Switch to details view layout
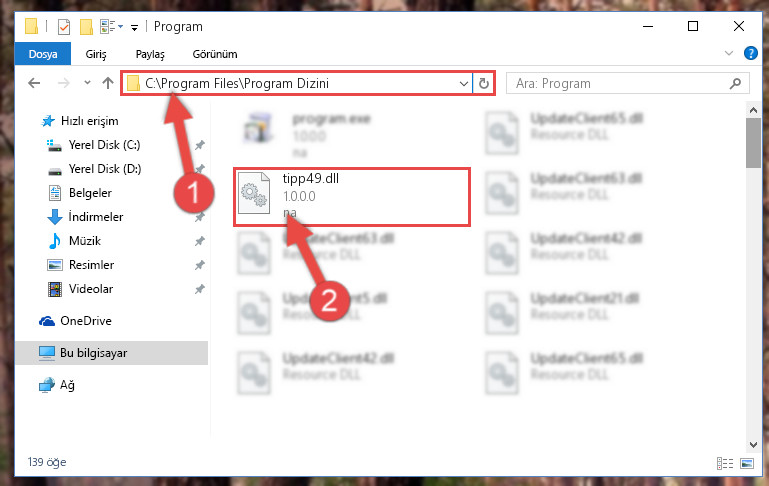769x486 pixels. tap(724, 463)
